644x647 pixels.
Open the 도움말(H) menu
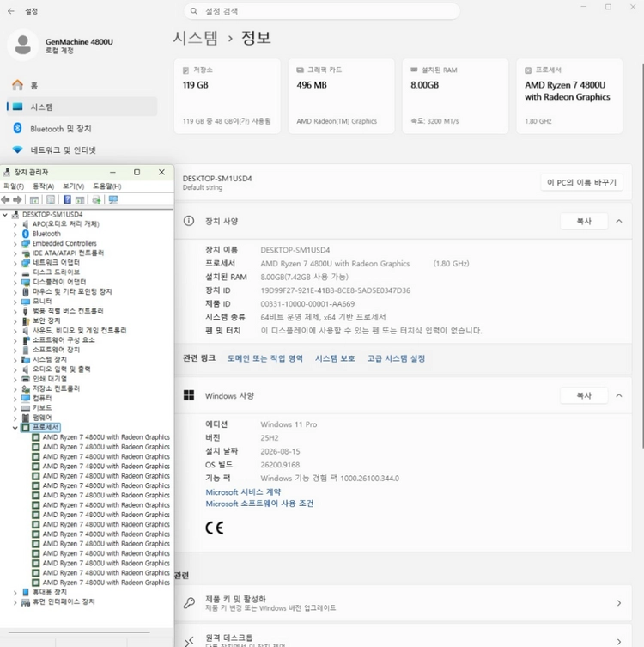(x=106, y=186)
